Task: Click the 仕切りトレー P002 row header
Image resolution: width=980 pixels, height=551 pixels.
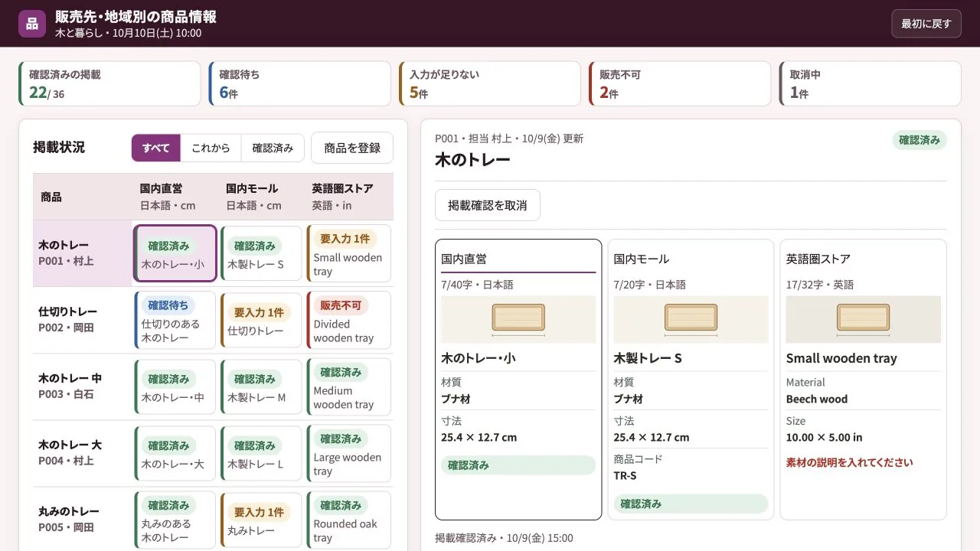Action: coord(83,320)
